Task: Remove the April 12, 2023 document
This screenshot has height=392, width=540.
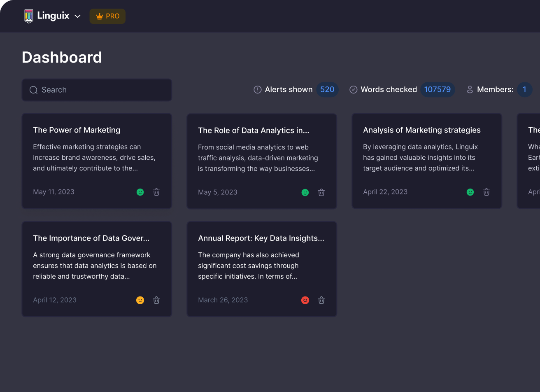Action: pyautogui.click(x=156, y=300)
